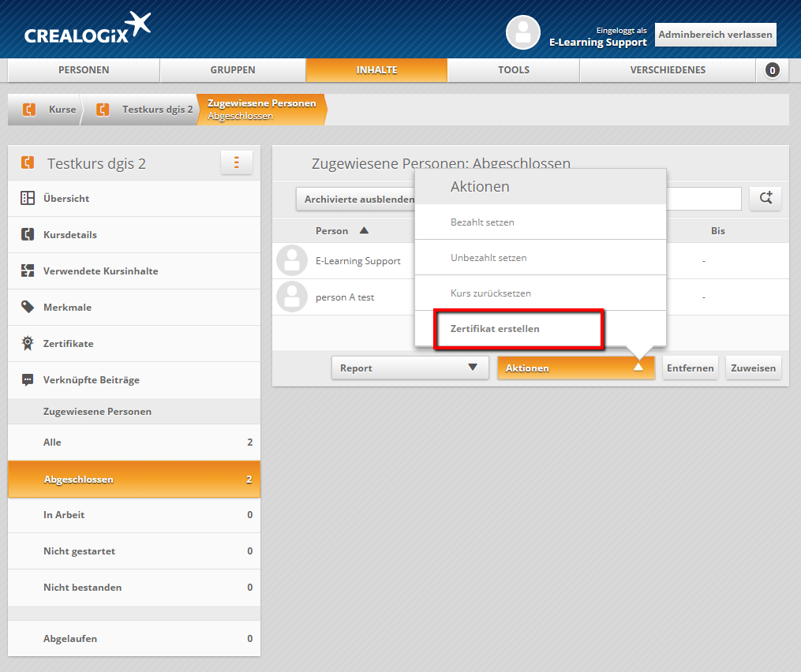Click the Übersicht icon in sidebar
801x672 pixels.
[x=28, y=199]
